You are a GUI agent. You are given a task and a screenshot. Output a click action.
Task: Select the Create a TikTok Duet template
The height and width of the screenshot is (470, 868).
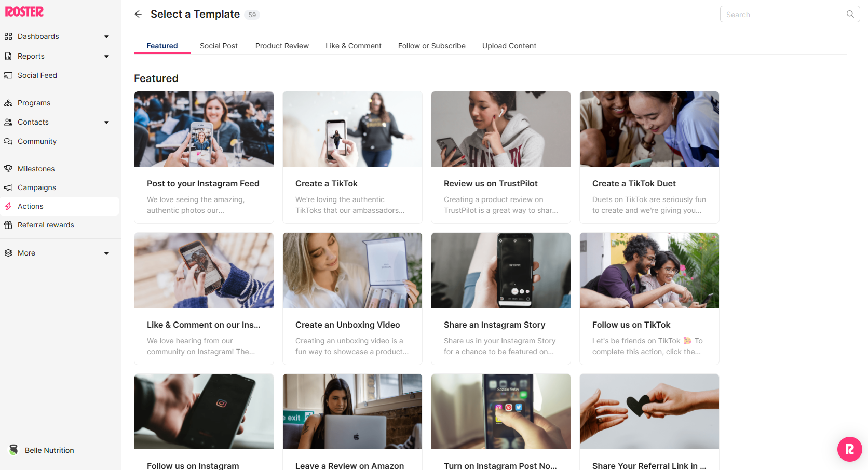point(649,157)
